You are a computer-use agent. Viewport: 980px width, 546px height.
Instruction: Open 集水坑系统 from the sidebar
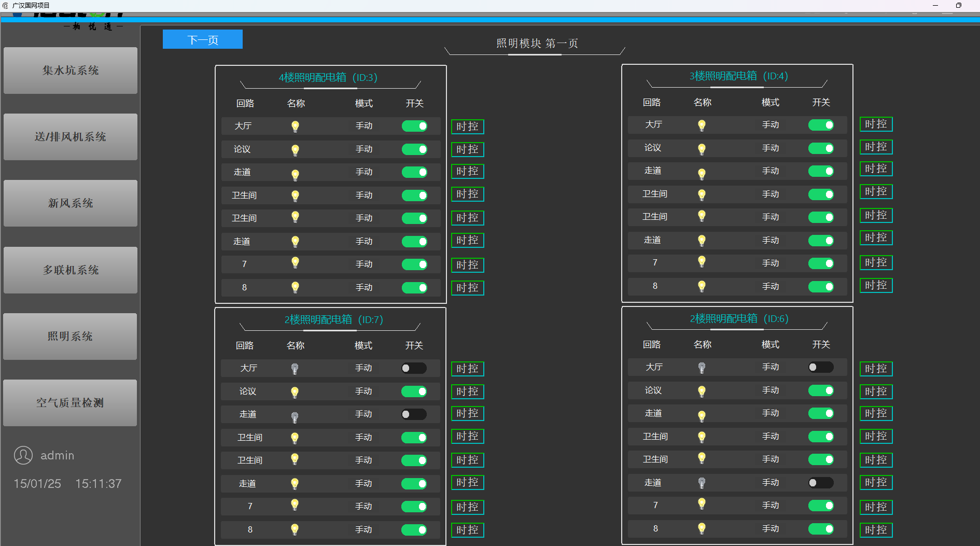pyautogui.click(x=71, y=71)
